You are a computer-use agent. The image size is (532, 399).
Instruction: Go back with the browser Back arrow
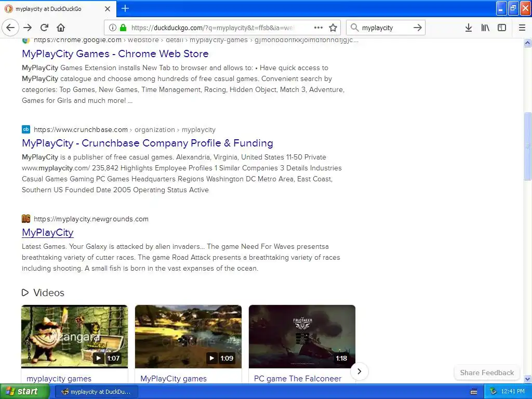click(10, 28)
